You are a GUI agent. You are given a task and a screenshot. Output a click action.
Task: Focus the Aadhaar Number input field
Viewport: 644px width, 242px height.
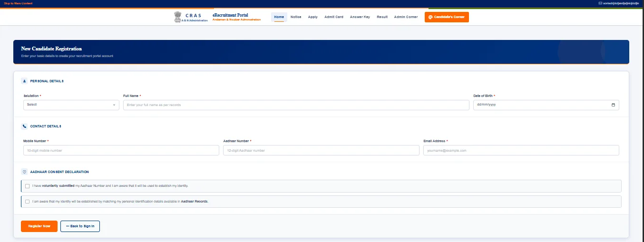click(x=321, y=150)
